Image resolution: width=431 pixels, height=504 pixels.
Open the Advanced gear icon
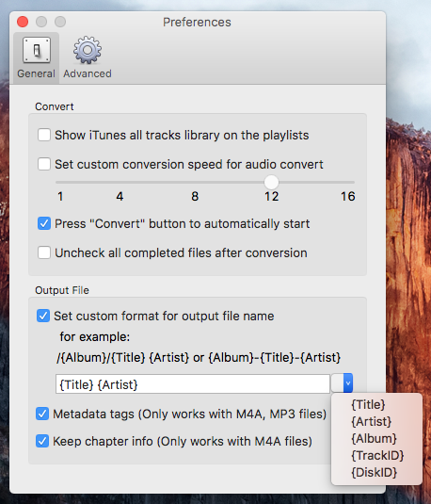[88, 50]
